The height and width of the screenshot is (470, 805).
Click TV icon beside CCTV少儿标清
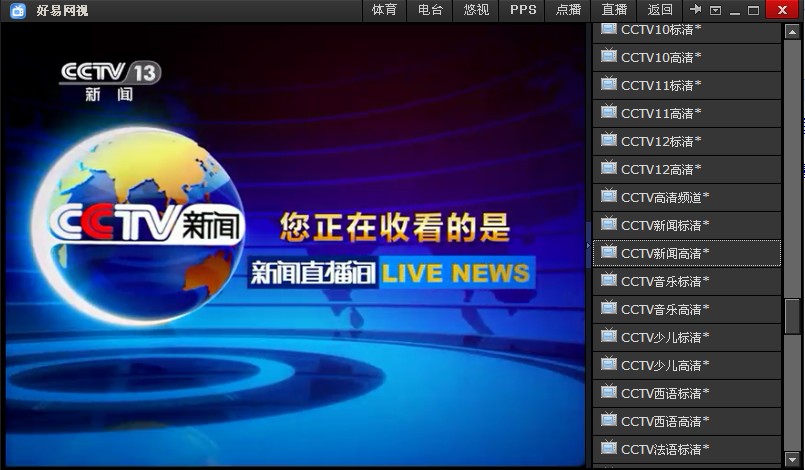tap(608, 335)
